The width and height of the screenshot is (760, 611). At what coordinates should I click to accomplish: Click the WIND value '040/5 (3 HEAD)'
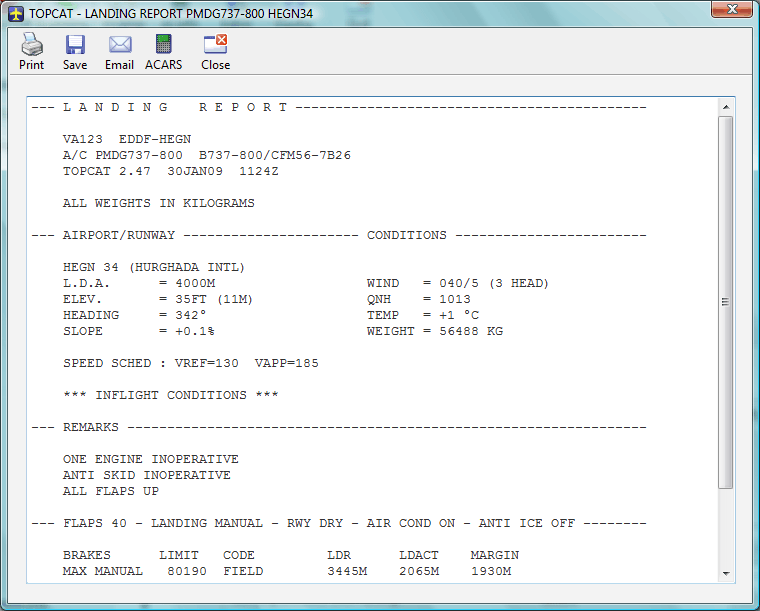[x=494, y=283]
